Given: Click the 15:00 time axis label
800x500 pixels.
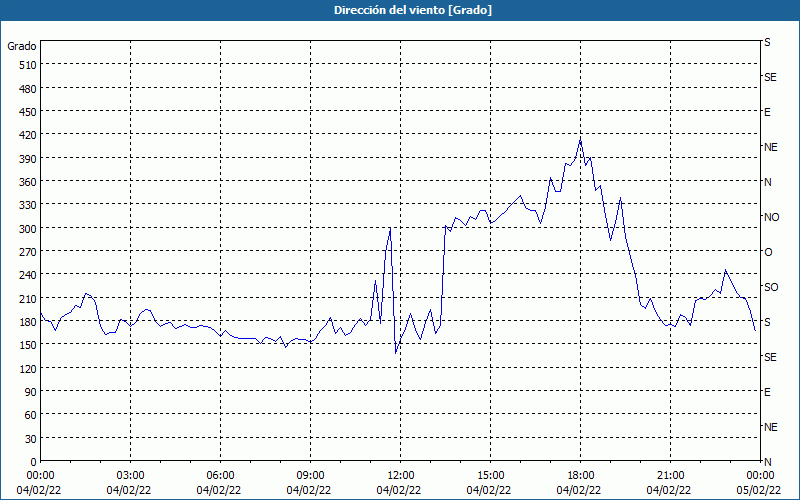Looking at the screenshot, I should click(x=491, y=476).
